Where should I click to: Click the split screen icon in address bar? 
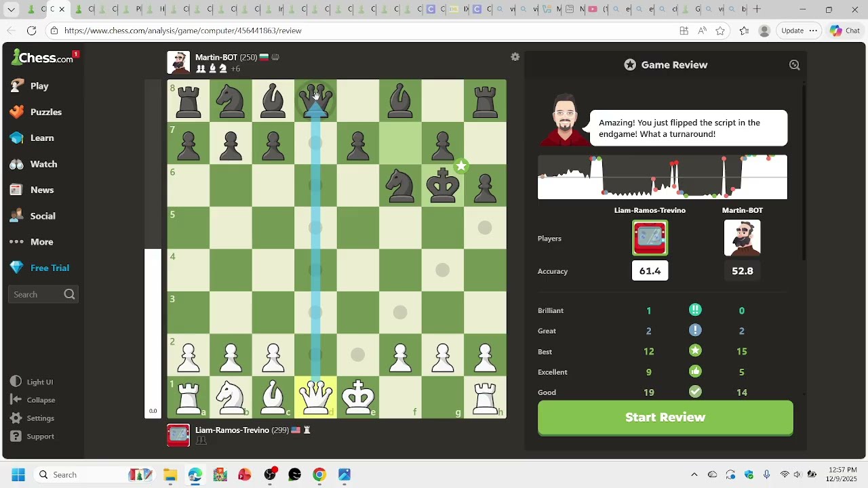coord(684,30)
